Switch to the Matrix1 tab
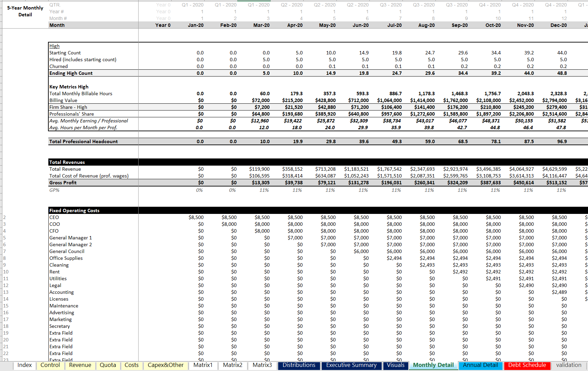The height and width of the screenshot is (371, 588). (203, 365)
